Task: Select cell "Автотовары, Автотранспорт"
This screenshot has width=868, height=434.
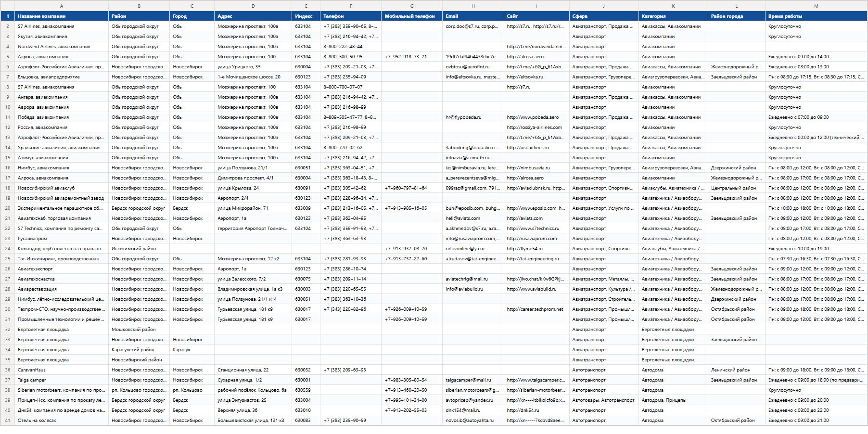Action: pyautogui.click(x=604, y=400)
